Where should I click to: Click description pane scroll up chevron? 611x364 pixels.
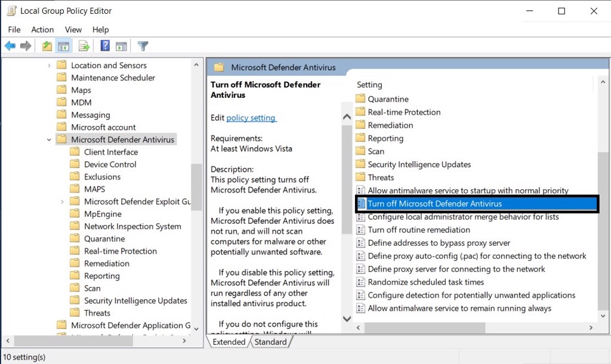347,116
